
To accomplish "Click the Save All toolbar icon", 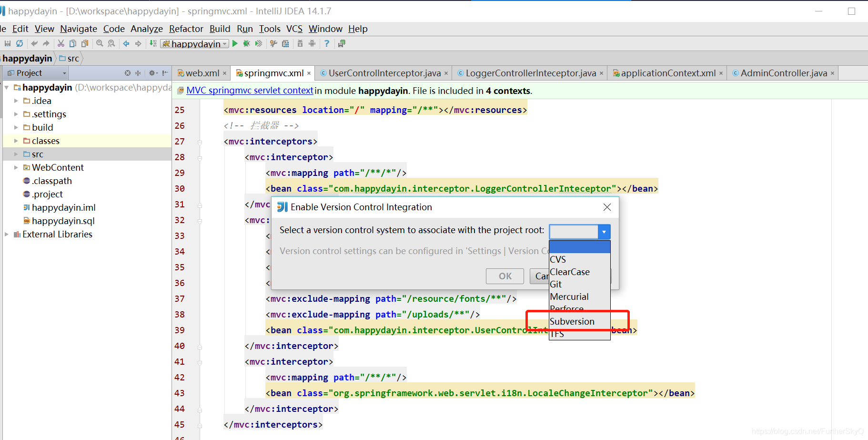I will click(8, 43).
